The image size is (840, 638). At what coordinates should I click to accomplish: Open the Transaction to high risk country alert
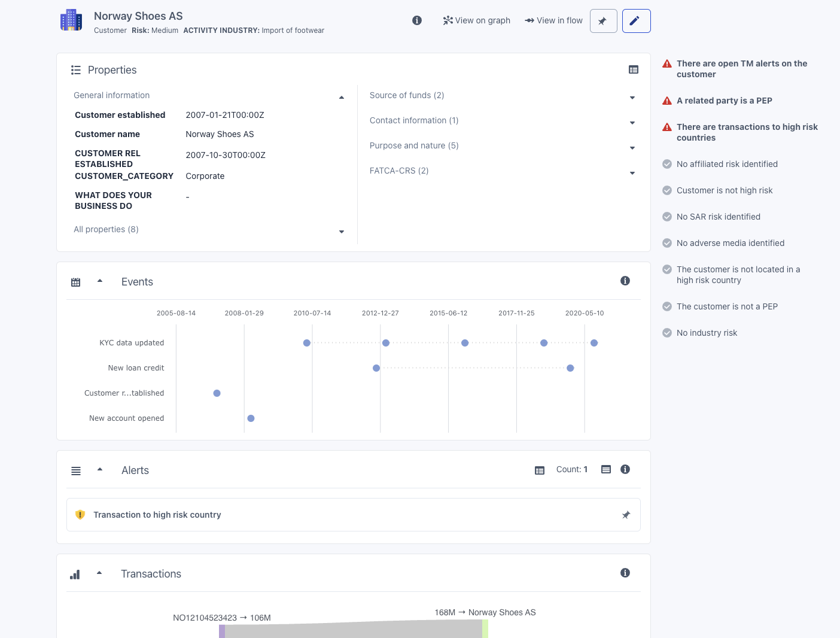[x=157, y=515]
